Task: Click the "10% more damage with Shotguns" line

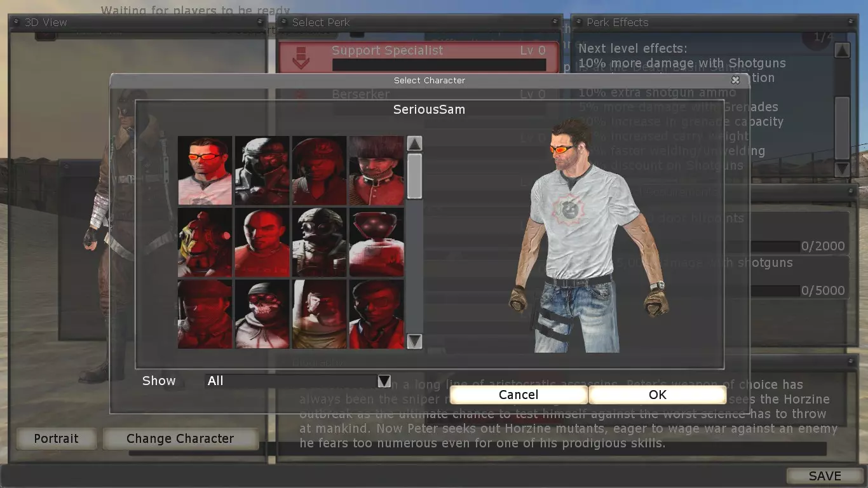Action: point(682,63)
